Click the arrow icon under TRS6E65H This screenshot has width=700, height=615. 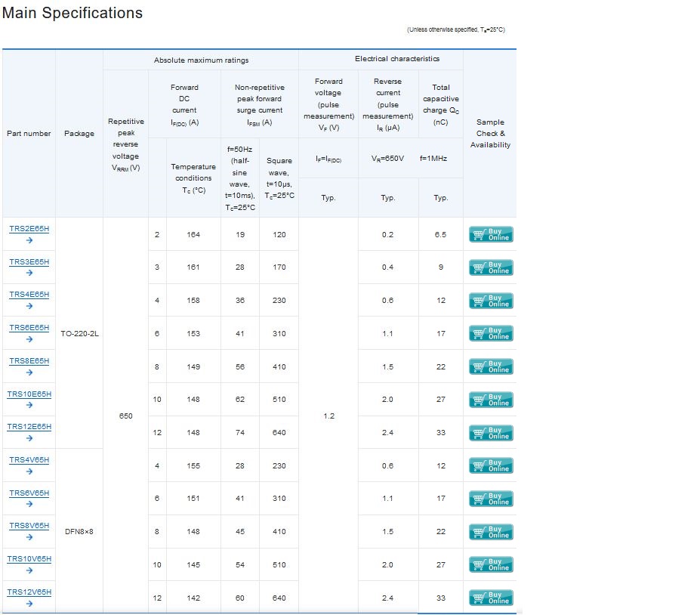click(x=29, y=339)
